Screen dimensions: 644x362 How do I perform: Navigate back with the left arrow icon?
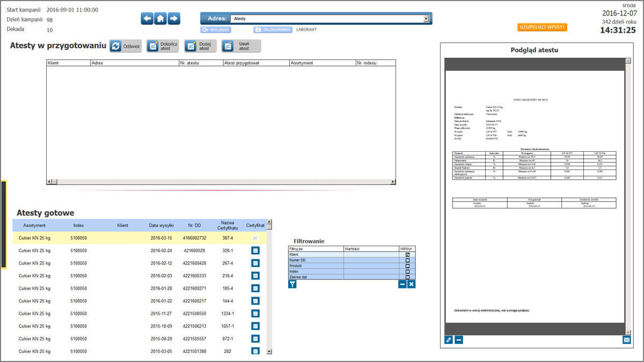point(147,17)
